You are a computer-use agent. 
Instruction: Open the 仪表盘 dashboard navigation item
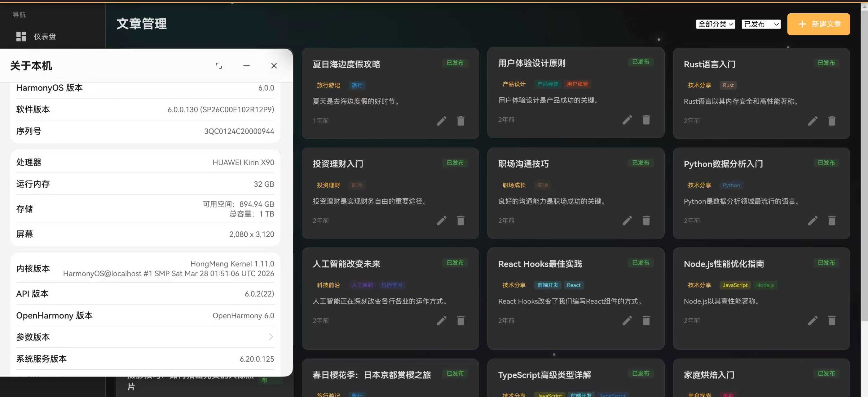pos(36,36)
